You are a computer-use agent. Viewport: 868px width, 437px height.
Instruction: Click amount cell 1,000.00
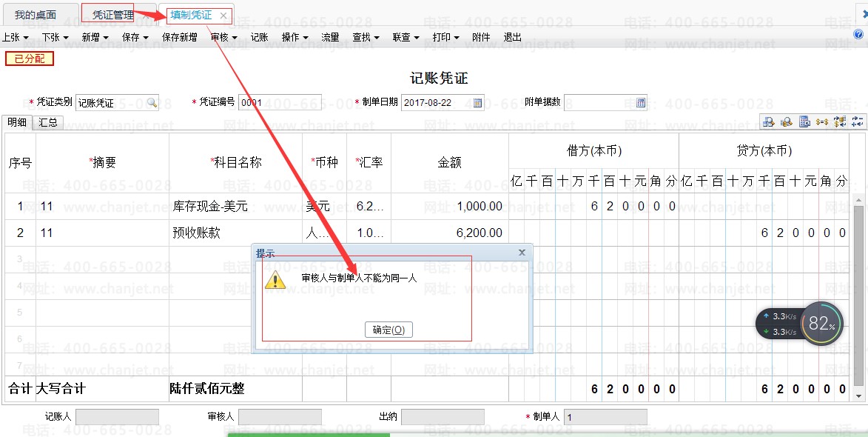(x=449, y=207)
